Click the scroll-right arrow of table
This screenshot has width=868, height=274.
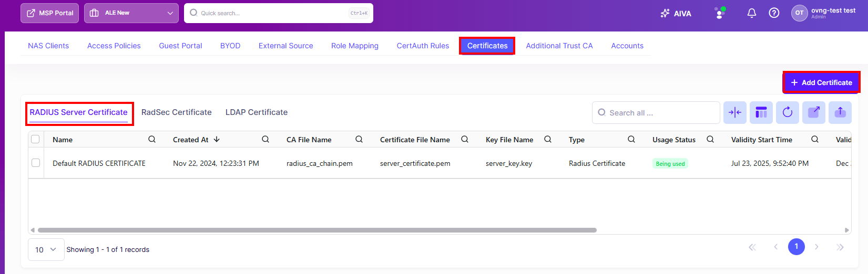847,230
